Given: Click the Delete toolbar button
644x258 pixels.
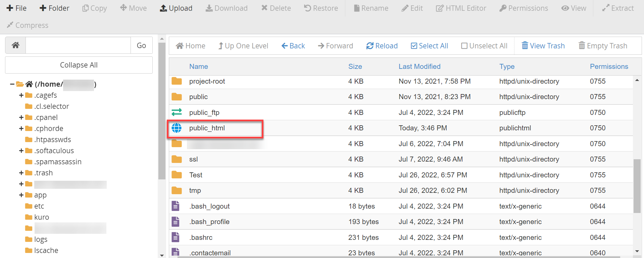Looking at the screenshot, I should click(x=276, y=8).
